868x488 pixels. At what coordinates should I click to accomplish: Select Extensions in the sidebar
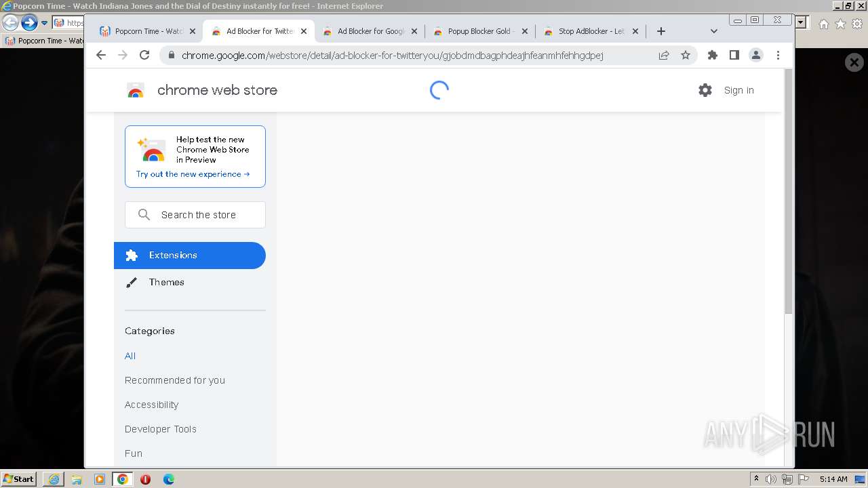tap(190, 256)
